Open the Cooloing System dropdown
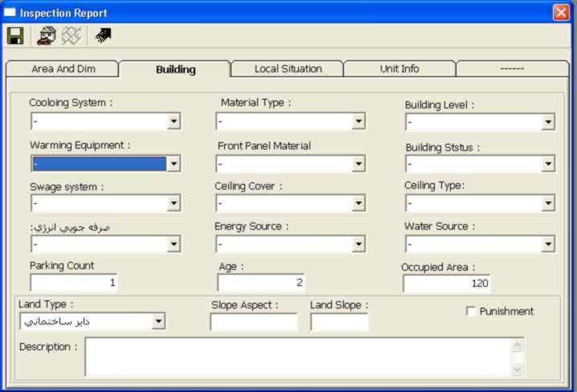Viewport: 577px width, 392px height. (174, 121)
